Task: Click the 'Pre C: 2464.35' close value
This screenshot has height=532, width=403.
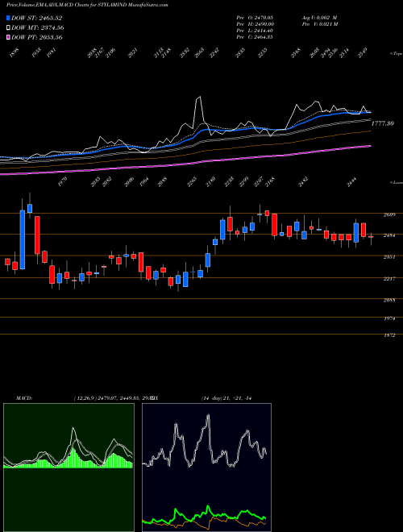Action: 255,37
